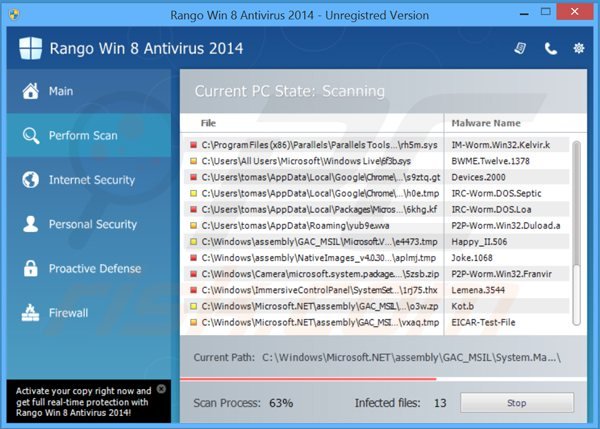Click malware name IM-Worm.Win32.Kelvir.k

[501, 145]
